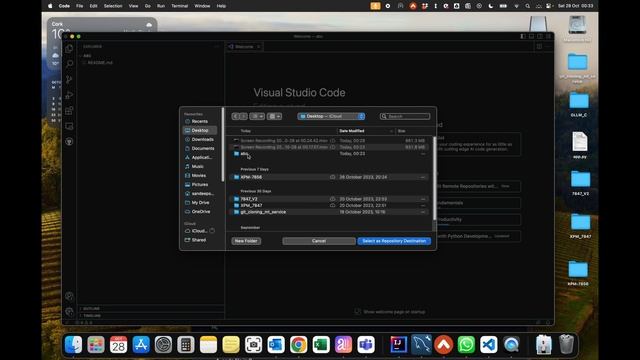Open the grouping options dropdown in dialog

point(274,116)
